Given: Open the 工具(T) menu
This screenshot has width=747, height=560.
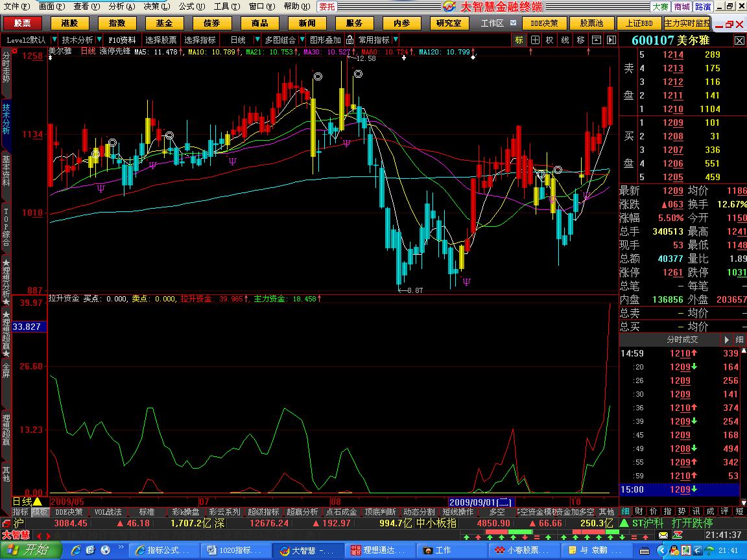Looking at the screenshot, I should (227, 6).
